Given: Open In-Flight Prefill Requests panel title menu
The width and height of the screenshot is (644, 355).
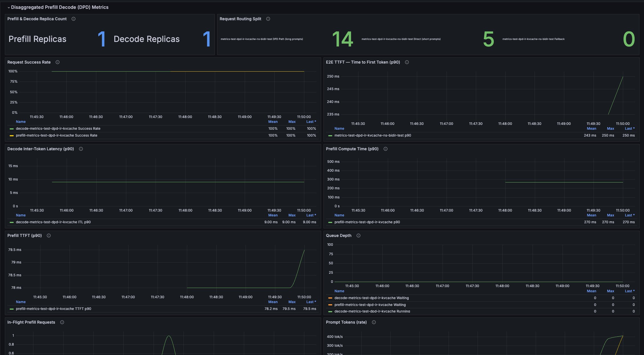Looking at the screenshot, I should 31,322.
